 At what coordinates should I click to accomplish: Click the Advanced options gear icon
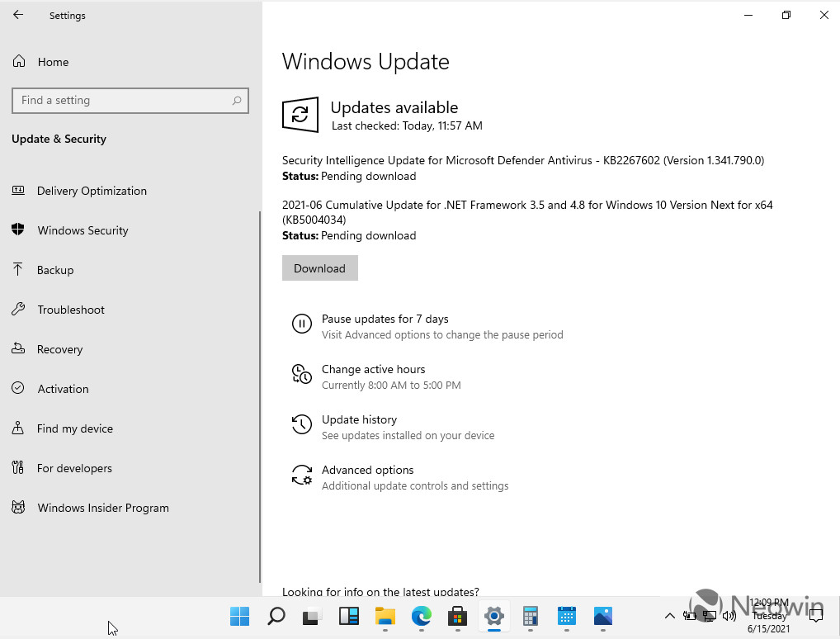[x=302, y=476]
